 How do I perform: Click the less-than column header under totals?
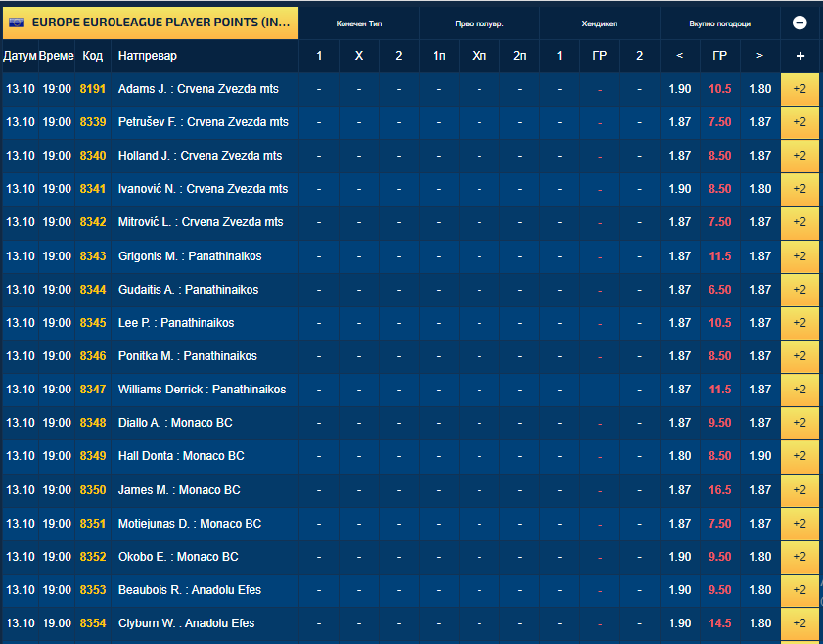tap(680, 56)
